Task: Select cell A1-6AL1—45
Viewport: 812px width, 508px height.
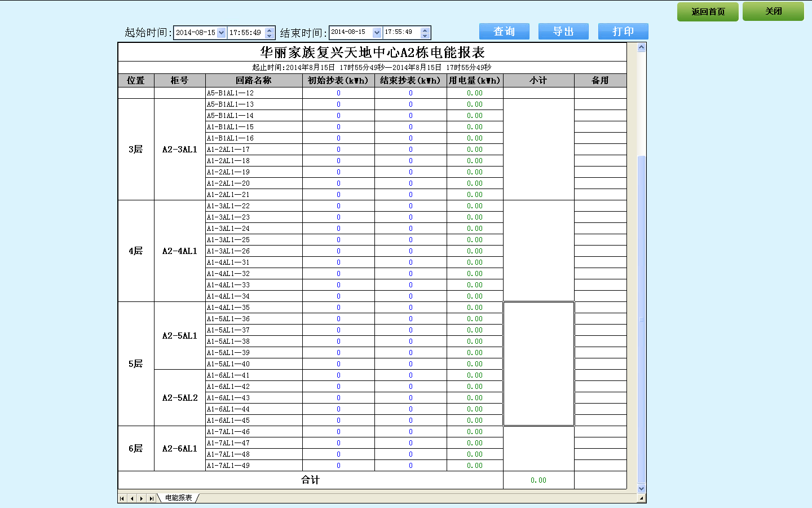Action: (254, 421)
